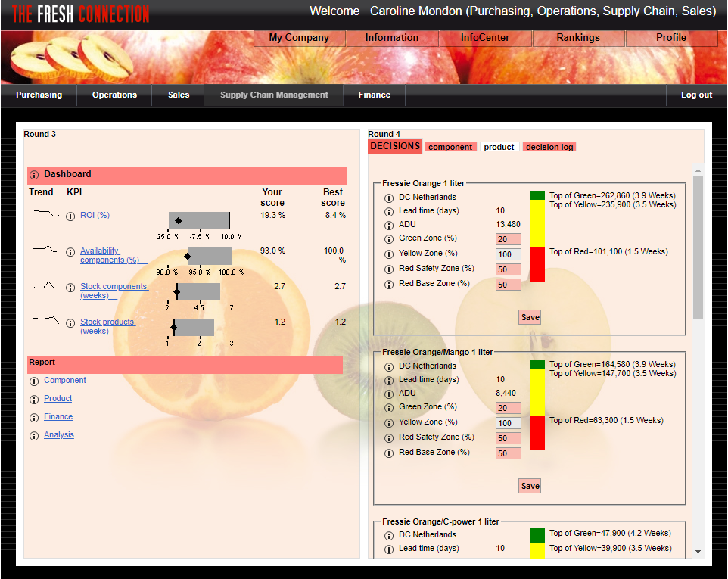Open the Supply Chain Management menu
Screen dimensions: 728x579
pos(274,95)
